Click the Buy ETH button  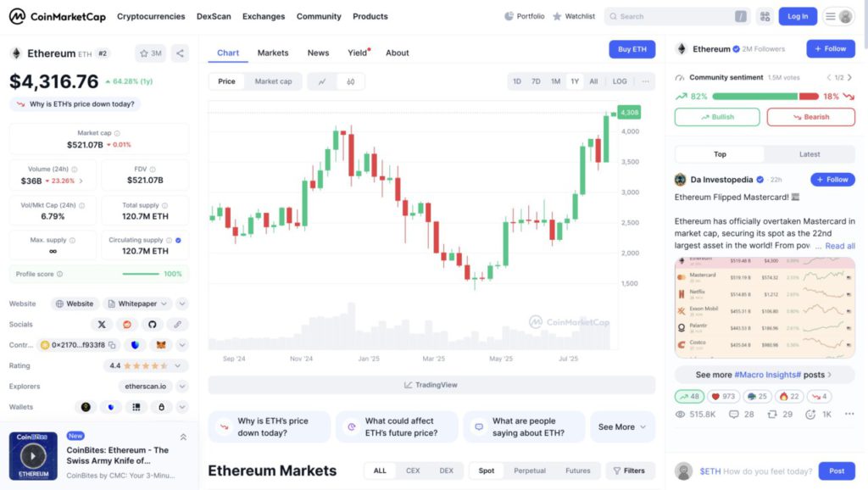(x=632, y=49)
